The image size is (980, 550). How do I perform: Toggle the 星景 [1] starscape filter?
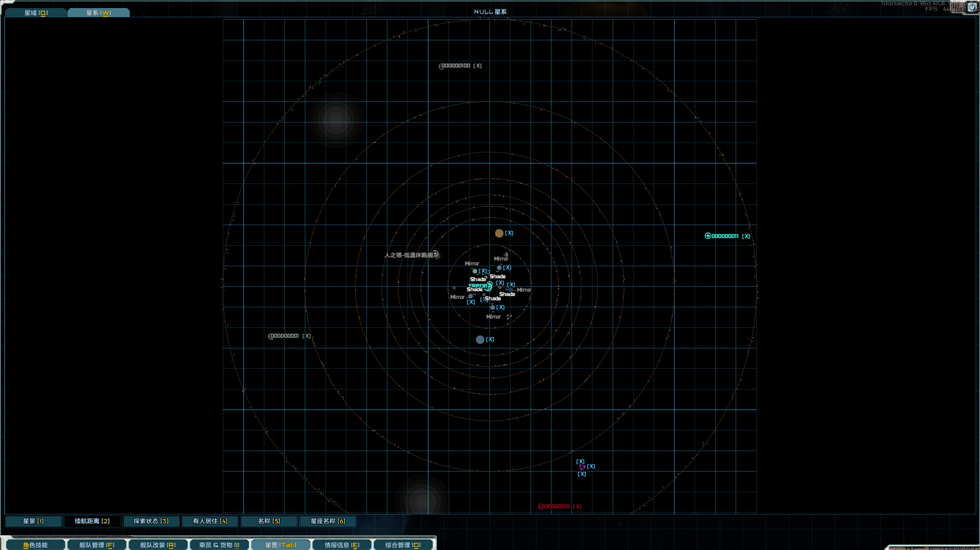pos(33,521)
